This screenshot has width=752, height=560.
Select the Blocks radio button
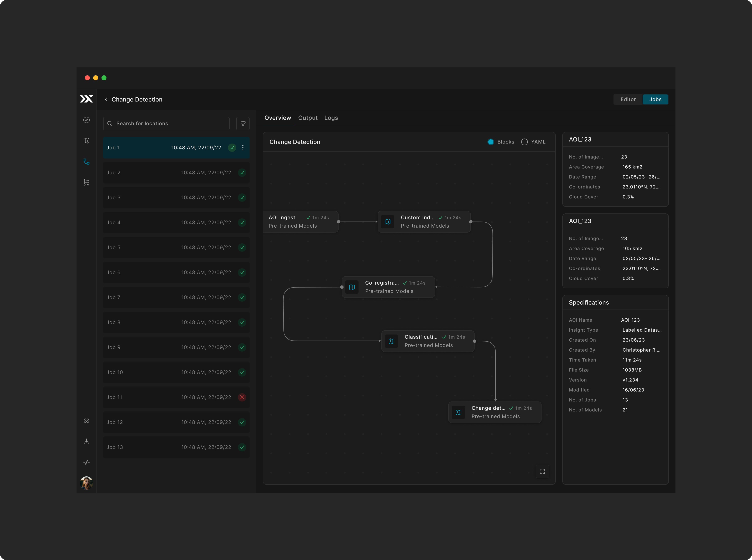click(x=490, y=142)
